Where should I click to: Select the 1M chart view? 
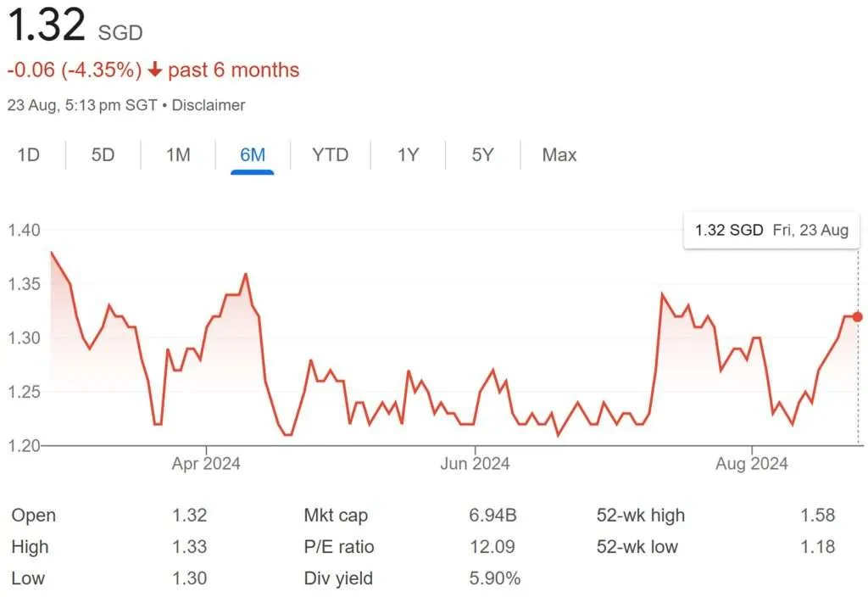tap(176, 155)
